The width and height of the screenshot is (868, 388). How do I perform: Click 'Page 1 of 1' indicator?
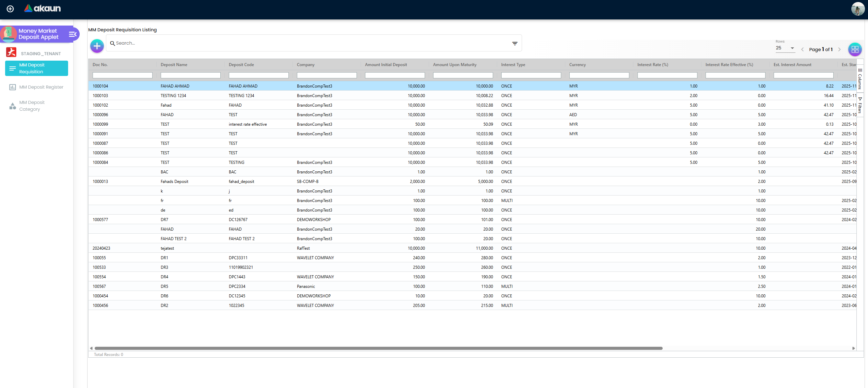tap(821, 49)
